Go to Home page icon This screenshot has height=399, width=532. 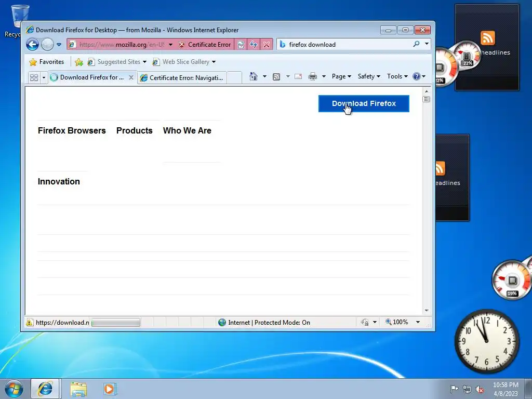point(254,76)
